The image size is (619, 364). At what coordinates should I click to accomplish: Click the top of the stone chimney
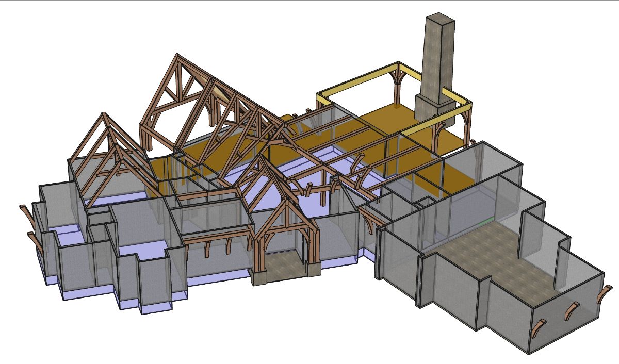439,18
